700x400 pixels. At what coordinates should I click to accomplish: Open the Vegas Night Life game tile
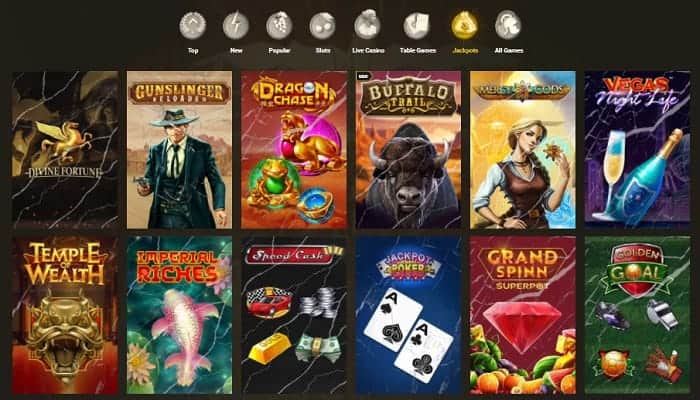(638, 150)
